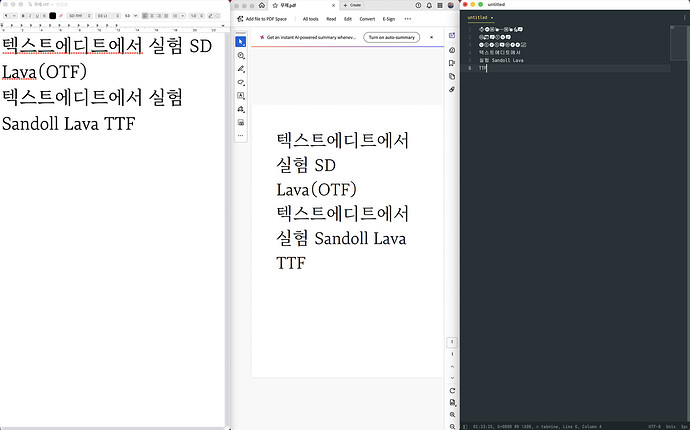Screen dimensions: 690x430
Task: Open the page display options icon in Acrobat
Action: (x=452, y=403)
